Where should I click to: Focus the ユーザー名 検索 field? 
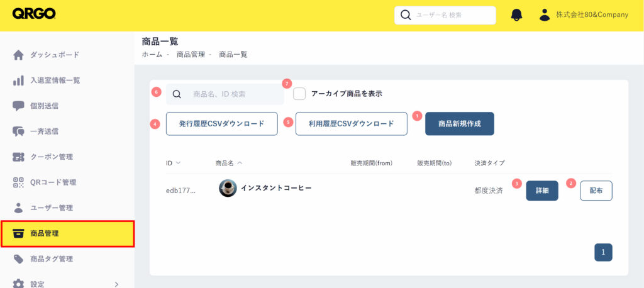click(445, 15)
